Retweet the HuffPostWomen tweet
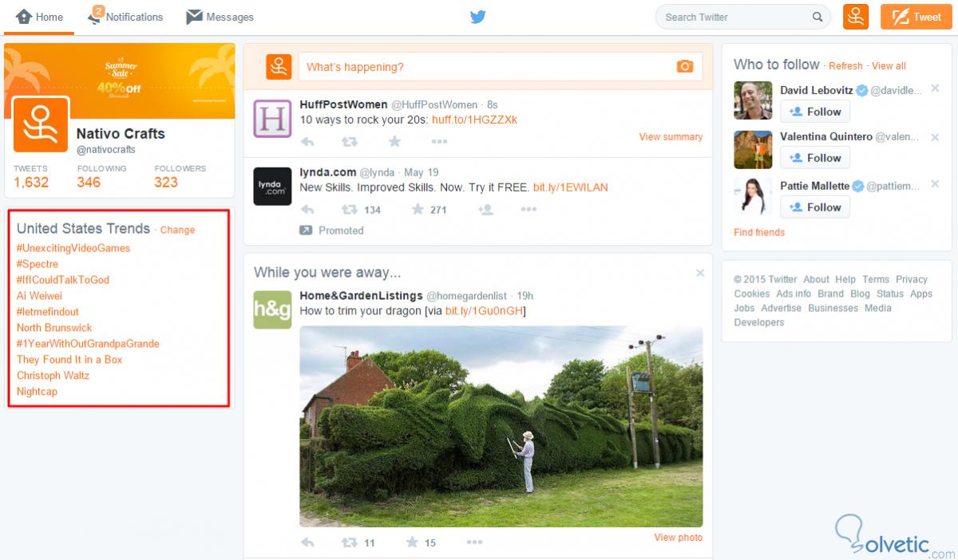Screen dimensions: 958x560 tap(350, 141)
